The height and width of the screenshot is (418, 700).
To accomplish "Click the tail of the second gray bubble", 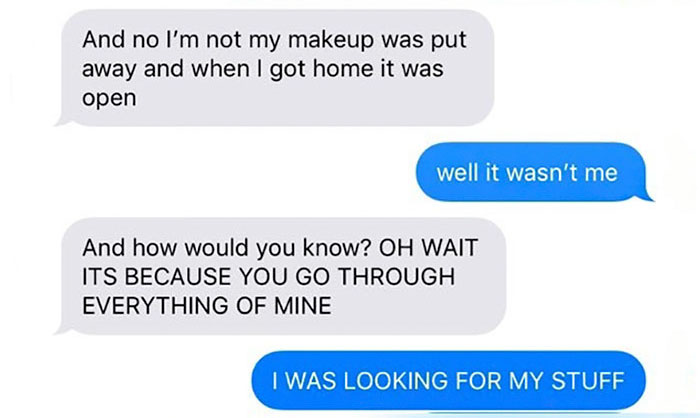I will click(x=62, y=330).
